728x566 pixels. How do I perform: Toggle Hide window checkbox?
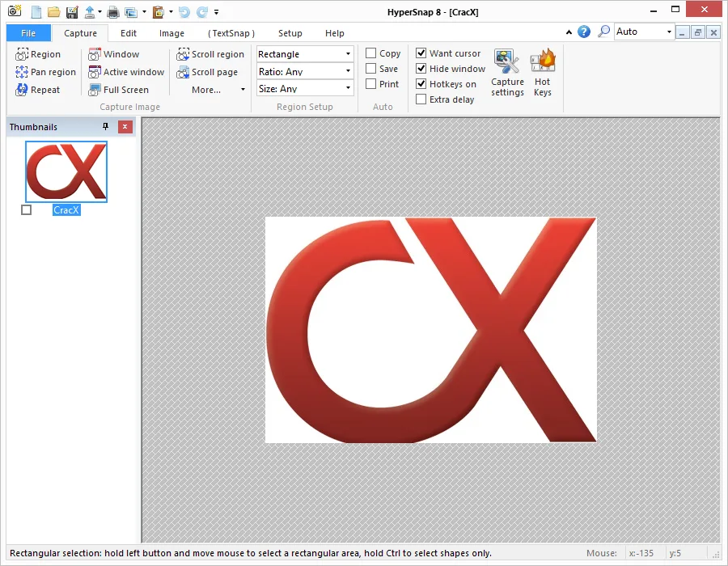click(421, 69)
